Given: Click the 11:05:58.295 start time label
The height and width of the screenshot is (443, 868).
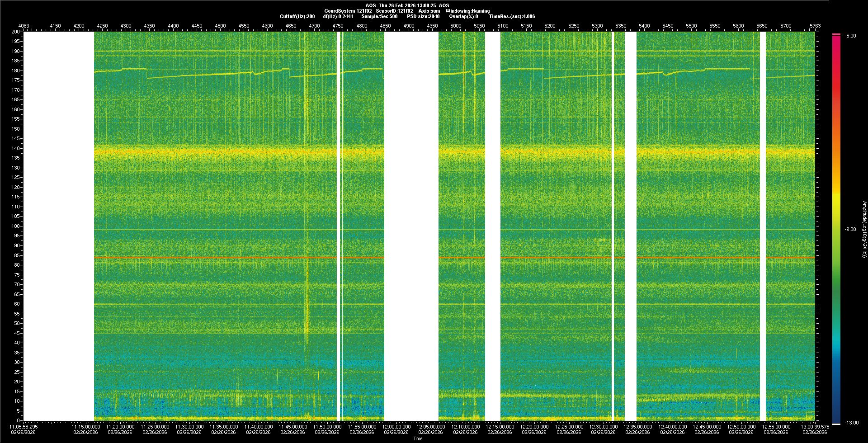Looking at the screenshot, I should [24, 427].
